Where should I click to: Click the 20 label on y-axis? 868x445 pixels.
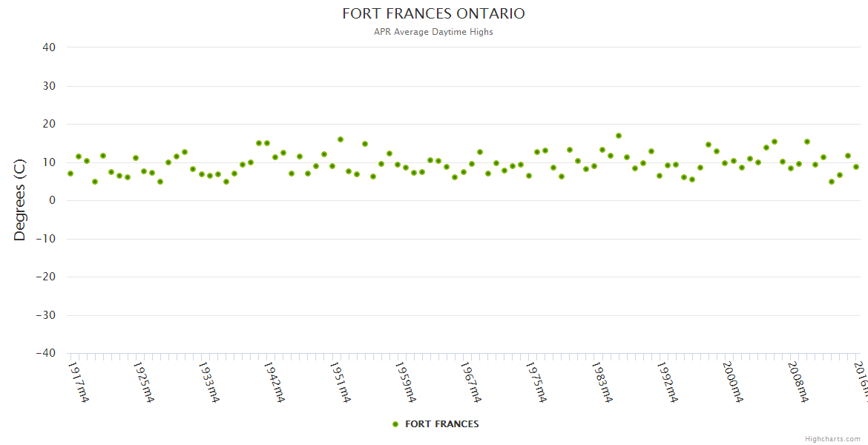pos(49,124)
